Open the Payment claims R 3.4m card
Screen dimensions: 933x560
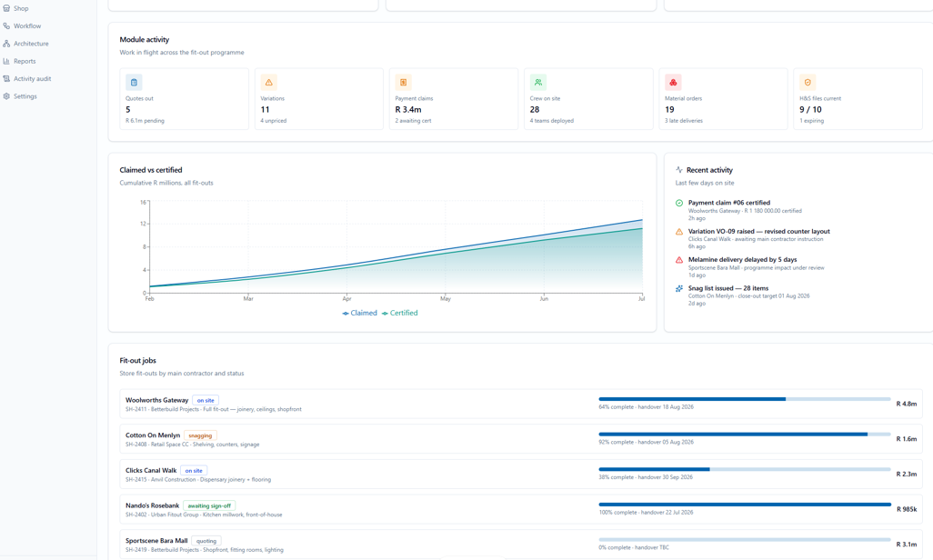click(454, 99)
